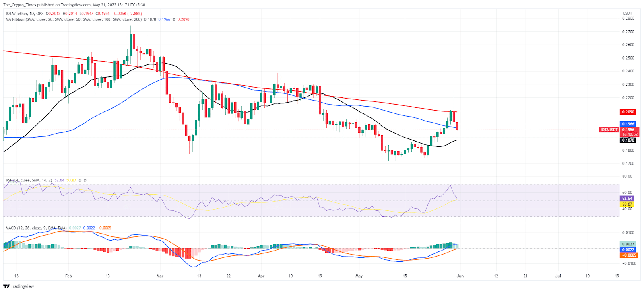
Task: Click the IOTA/Tether, 1D, OKX legend title
Action: (25, 14)
